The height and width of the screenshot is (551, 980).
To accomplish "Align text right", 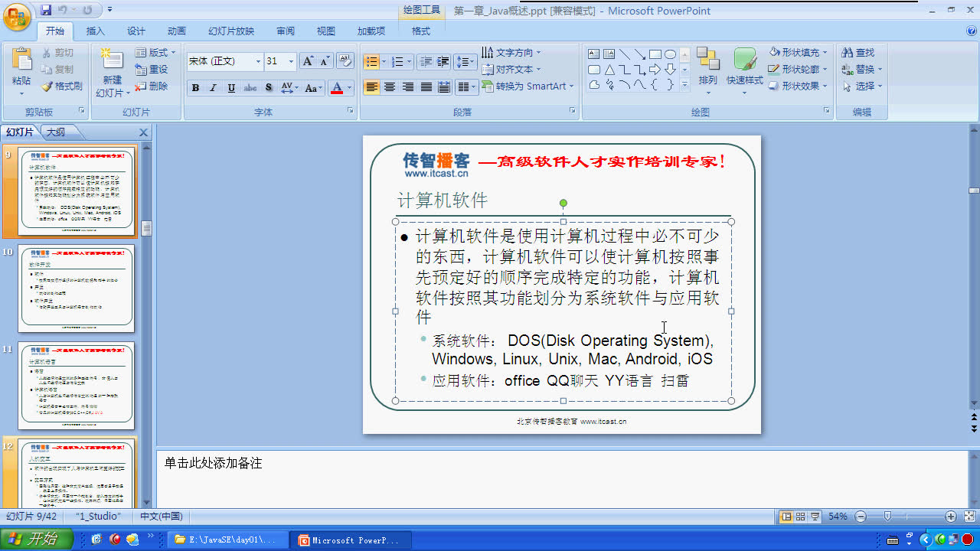I will (x=408, y=87).
